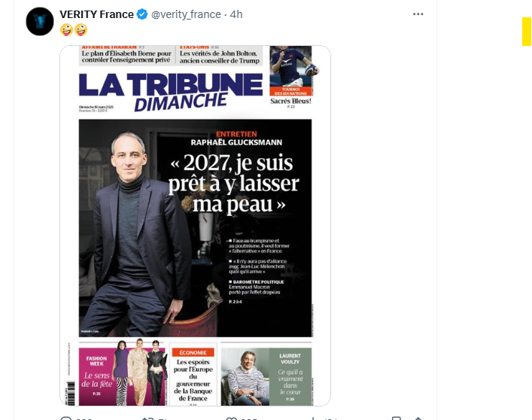Bookmark the tweet
The height and width of the screenshot is (420, 532).
pos(397,418)
